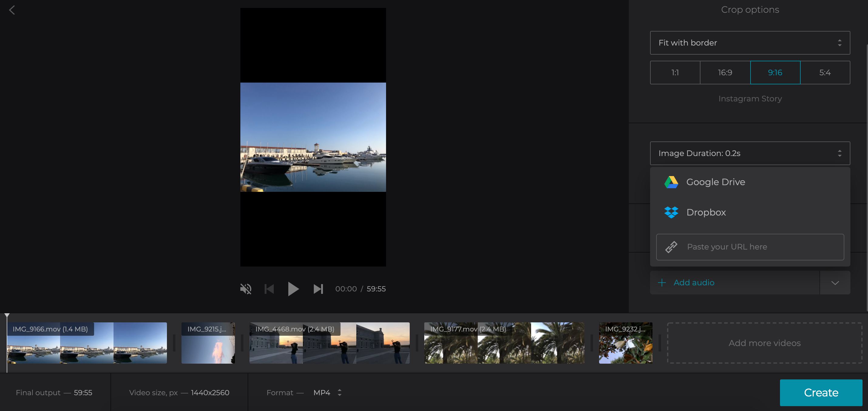868x411 pixels.
Task: Skip to the previous clip
Action: point(269,289)
